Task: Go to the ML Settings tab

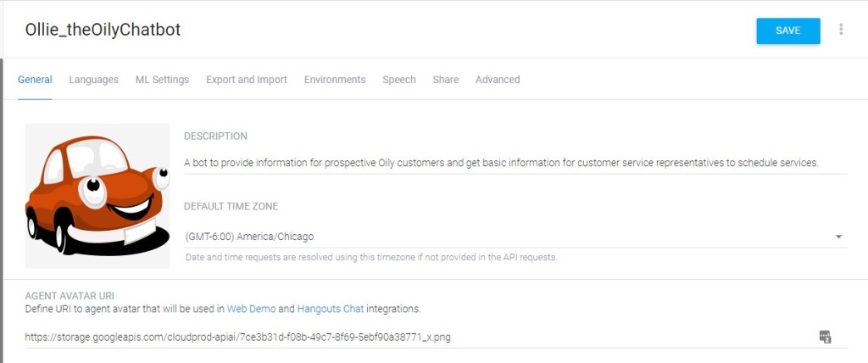Action: click(x=162, y=80)
